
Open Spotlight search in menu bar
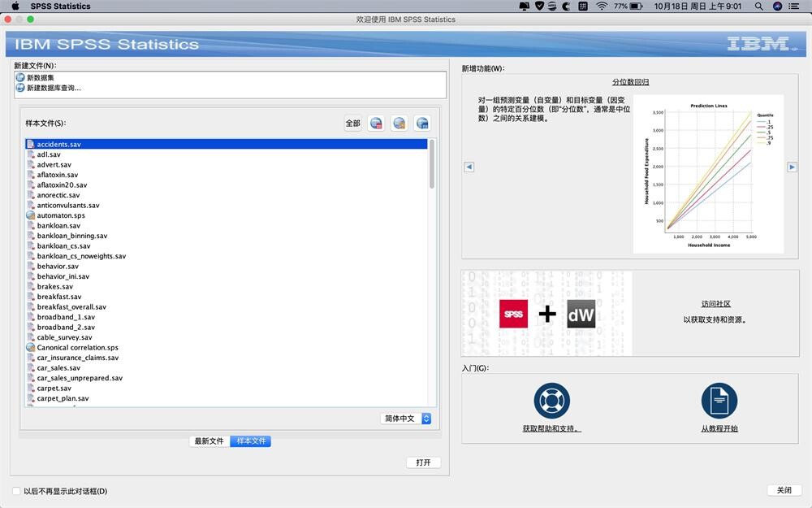click(x=758, y=7)
